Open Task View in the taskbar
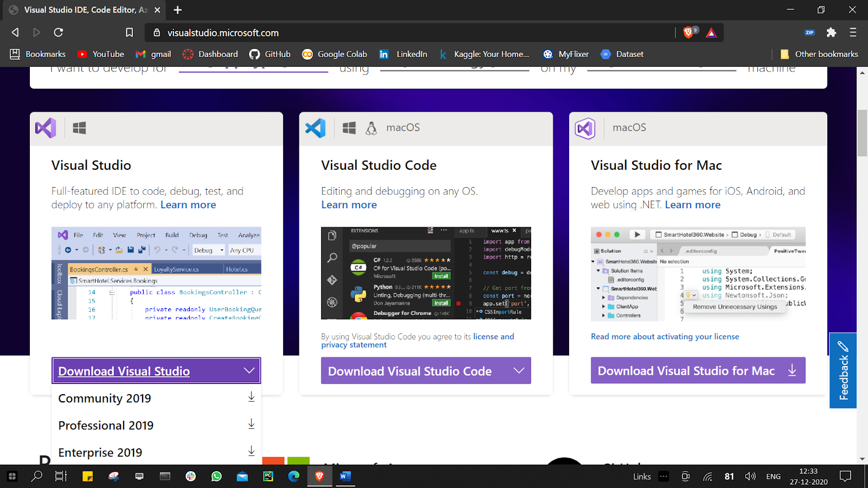The width and height of the screenshot is (868, 488). (61, 476)
